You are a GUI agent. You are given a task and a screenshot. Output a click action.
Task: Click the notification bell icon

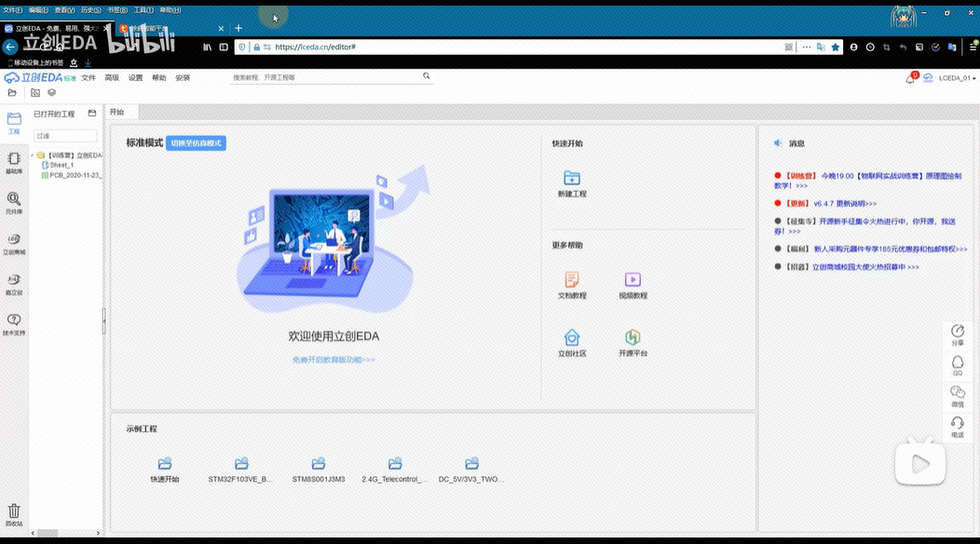pyautogui.click(x=910, y=78)
